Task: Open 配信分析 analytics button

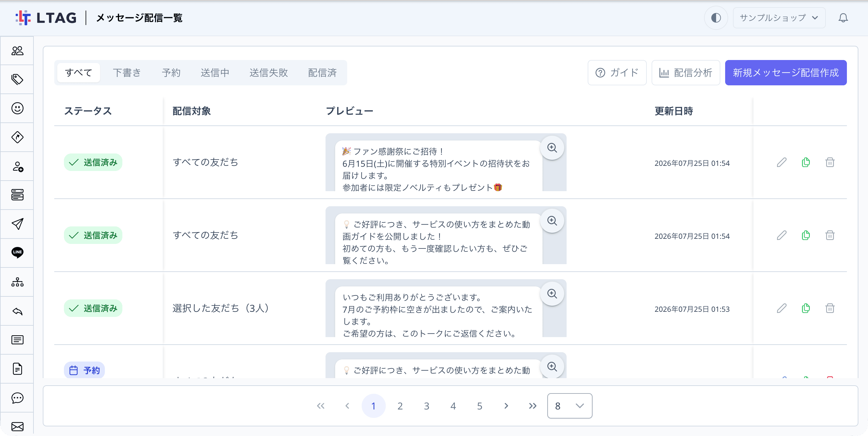Action: pyautogui.click(x=685, y=72)
